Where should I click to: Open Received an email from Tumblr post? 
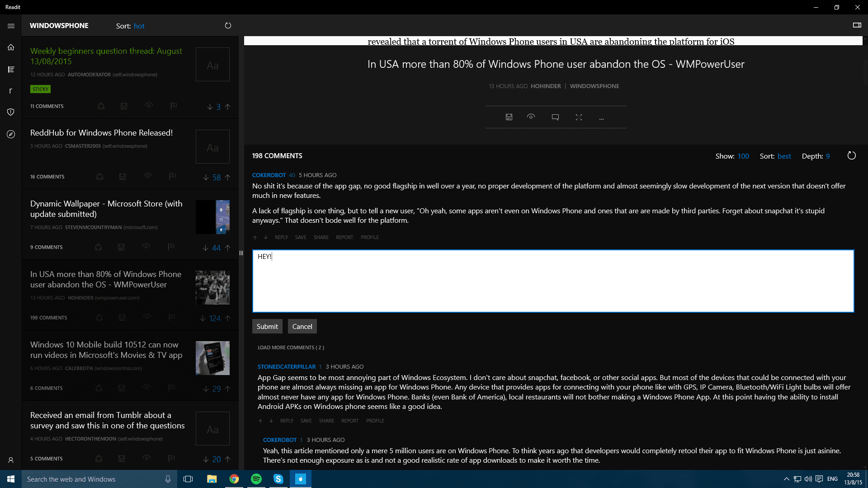(108, 420)
